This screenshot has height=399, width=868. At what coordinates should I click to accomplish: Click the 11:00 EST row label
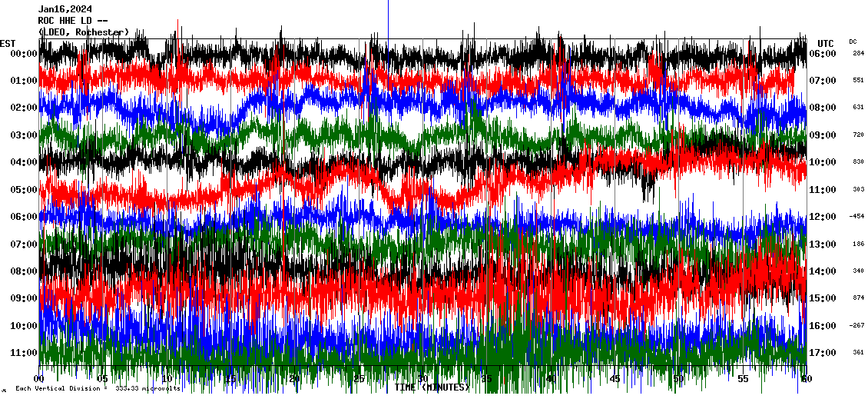(23, 352)
